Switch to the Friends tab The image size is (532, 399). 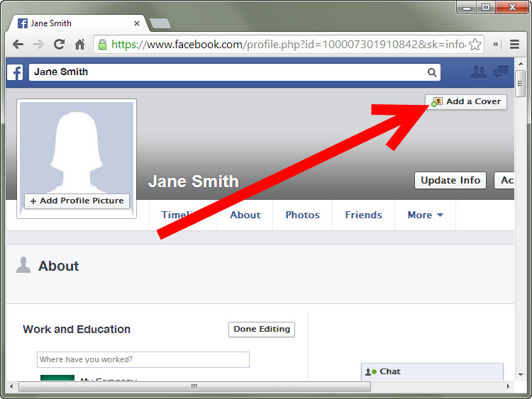click(363, 215)
